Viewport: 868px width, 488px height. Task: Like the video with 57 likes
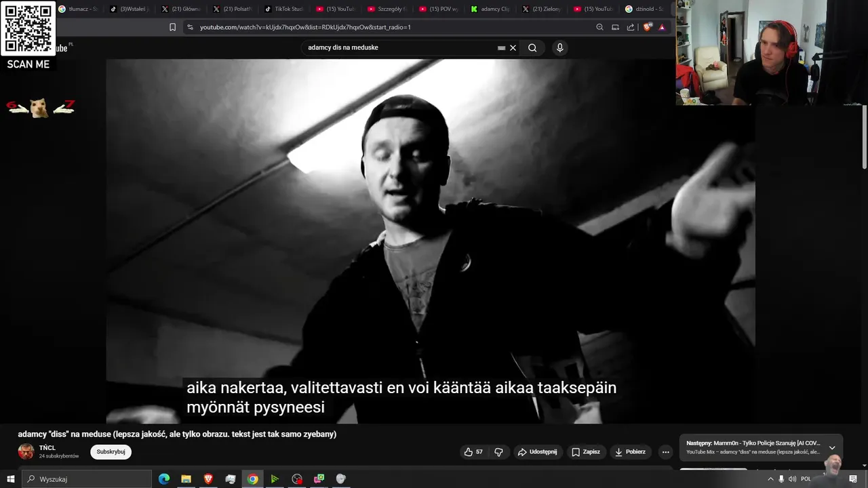(x=473, y=452)
